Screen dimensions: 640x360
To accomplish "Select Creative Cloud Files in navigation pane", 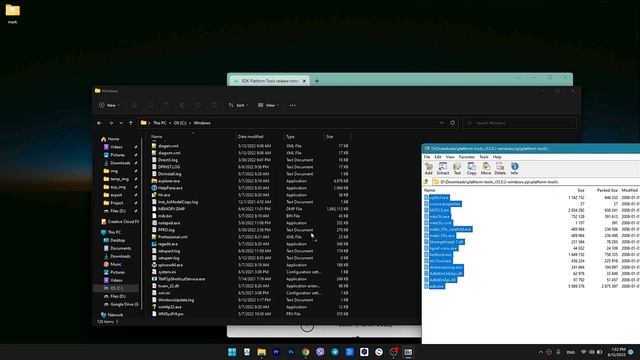I will 120,222.
